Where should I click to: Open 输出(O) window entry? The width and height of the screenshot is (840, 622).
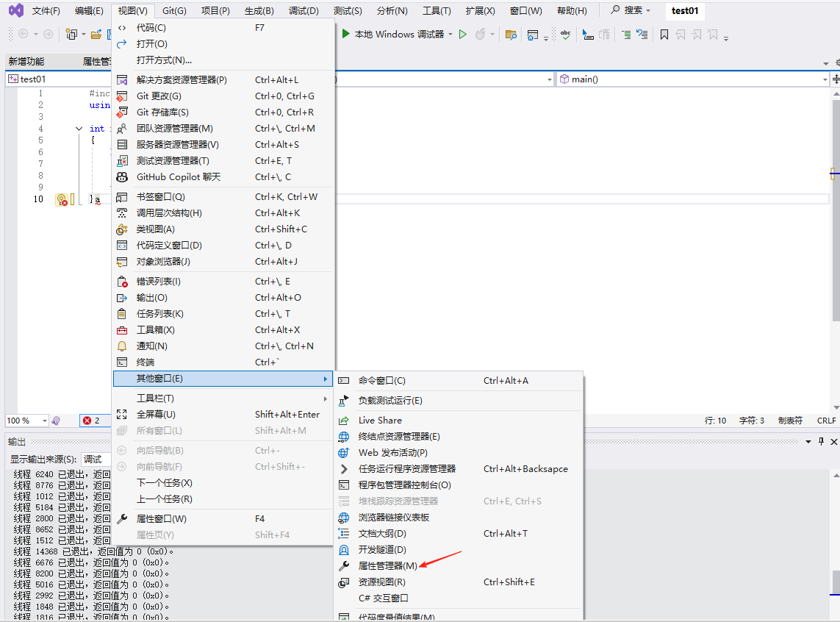223,297
